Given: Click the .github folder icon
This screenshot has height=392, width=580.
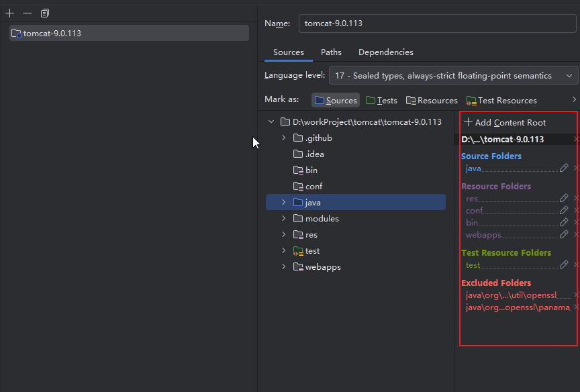Looking at the screenshot, I should pyautogui.click(x=298, y=138).
